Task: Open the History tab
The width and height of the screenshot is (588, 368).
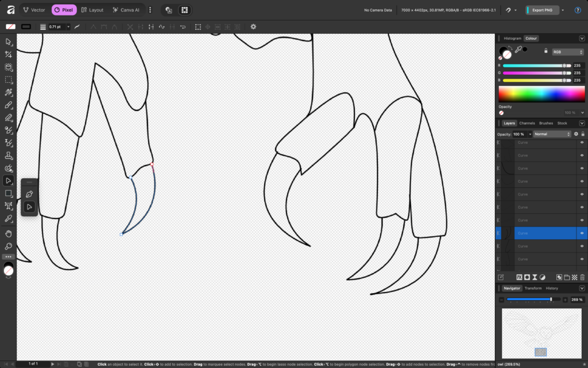Action: tap(551, 288)
